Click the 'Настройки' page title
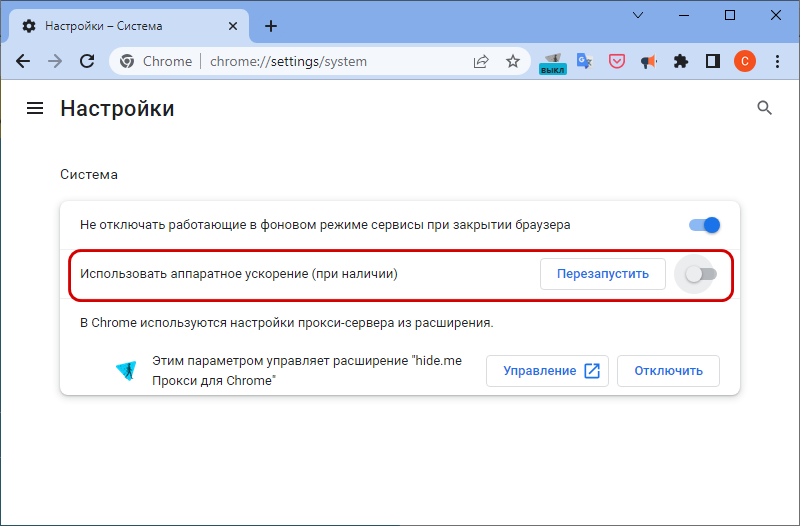The height and width of the screenshot is (526, 800). (117, 109)
